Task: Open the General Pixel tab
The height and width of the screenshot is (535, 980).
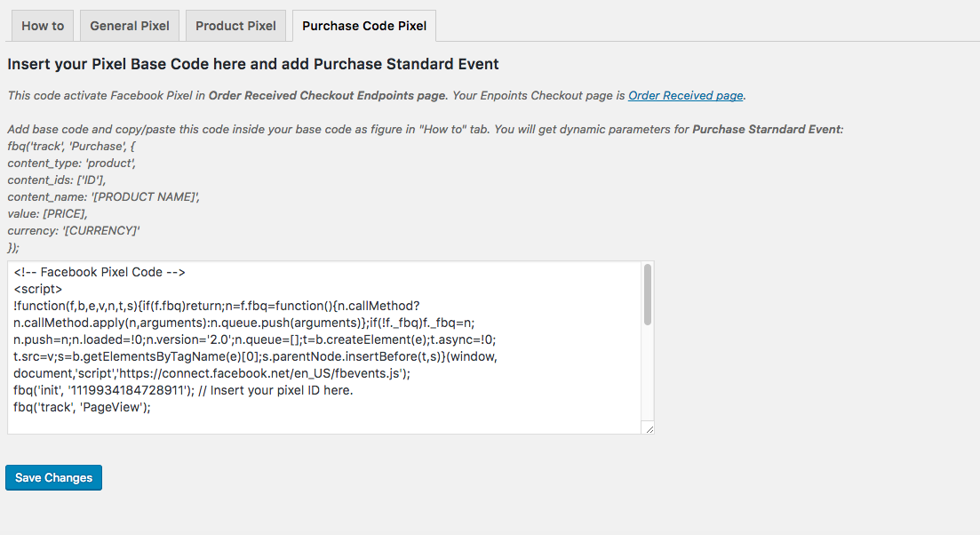Action: click(x=130, y=26)
